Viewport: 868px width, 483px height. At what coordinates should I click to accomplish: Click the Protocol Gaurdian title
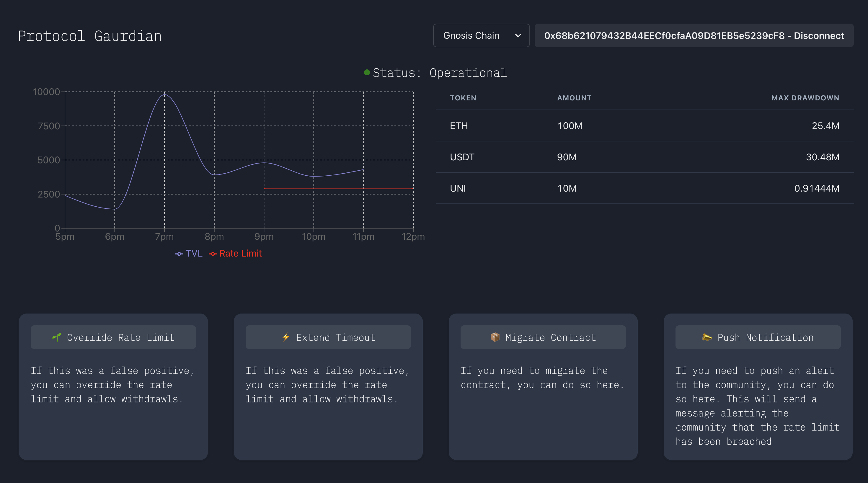point(90,36)
